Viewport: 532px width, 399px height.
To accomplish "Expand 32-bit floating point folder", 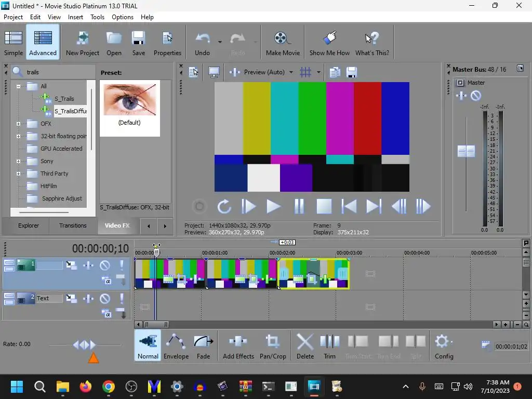I will pyautogui.click(x=18, y=137).
